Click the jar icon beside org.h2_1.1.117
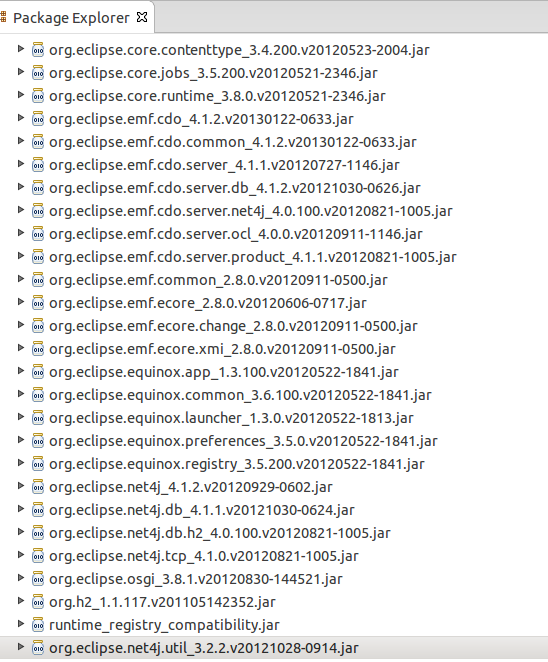The image size is (548, 662). [38, 602]
